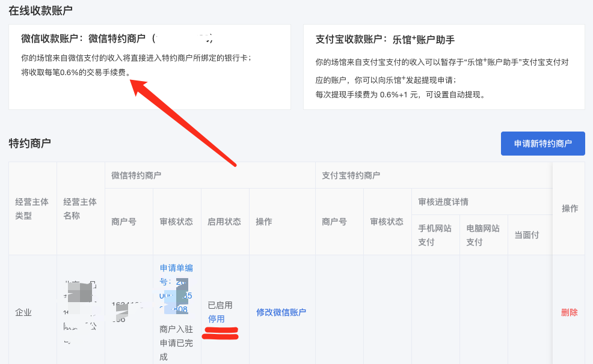Viewport: 593px width, 364px height.
Task: Select the 你的场馆来自支付宝支付的收入 description line
Action: (x=442, y=71)
